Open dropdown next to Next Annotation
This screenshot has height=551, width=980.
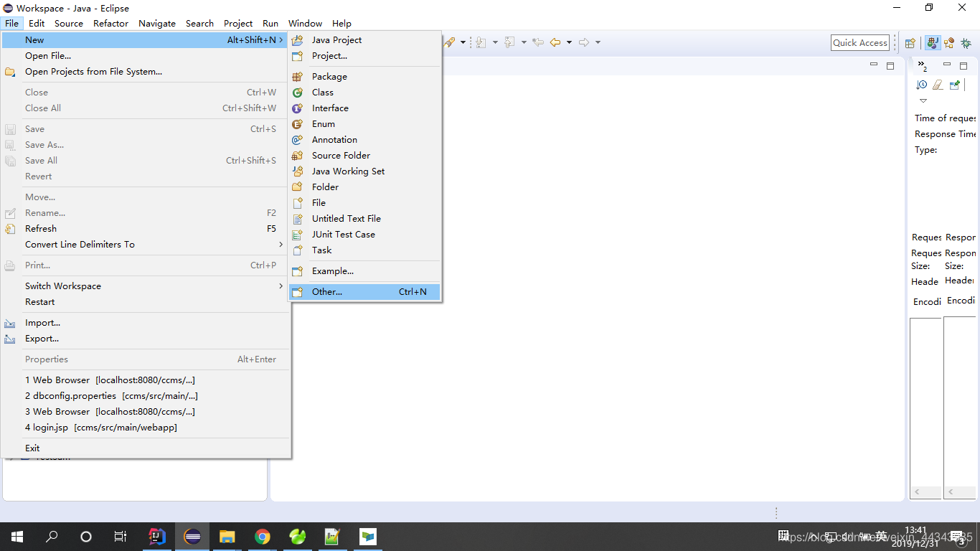[494, 42]
